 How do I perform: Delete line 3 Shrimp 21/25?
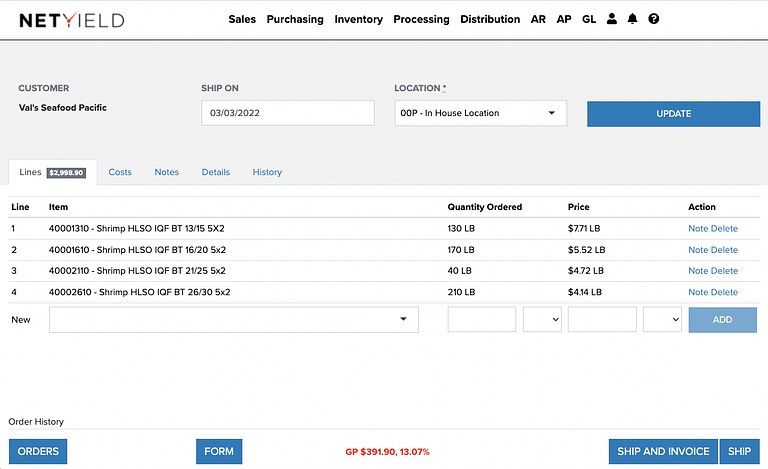click(x=724, y=271)
